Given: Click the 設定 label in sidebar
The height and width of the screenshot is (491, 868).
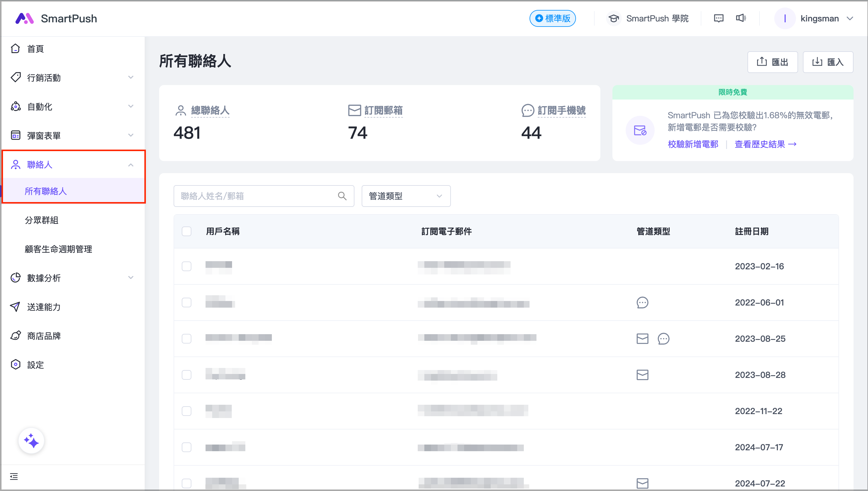Looking at the screenshot, I should pyautogui.click(x=35, y=365).
